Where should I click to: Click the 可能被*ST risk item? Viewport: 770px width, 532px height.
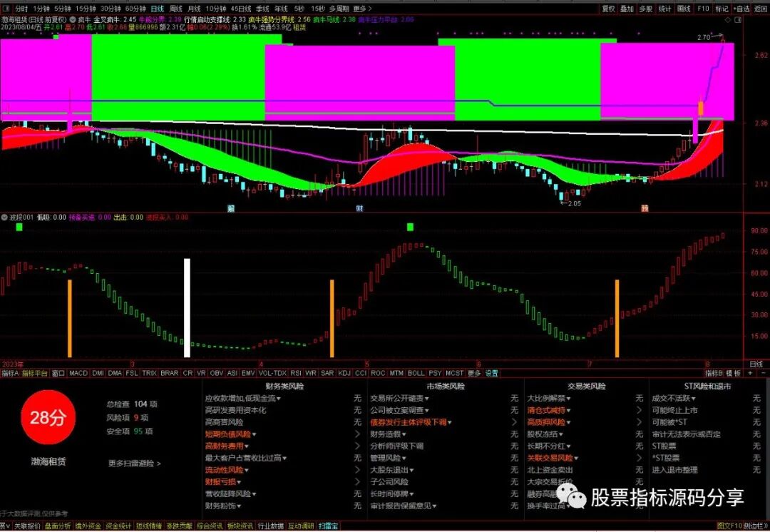669,422
